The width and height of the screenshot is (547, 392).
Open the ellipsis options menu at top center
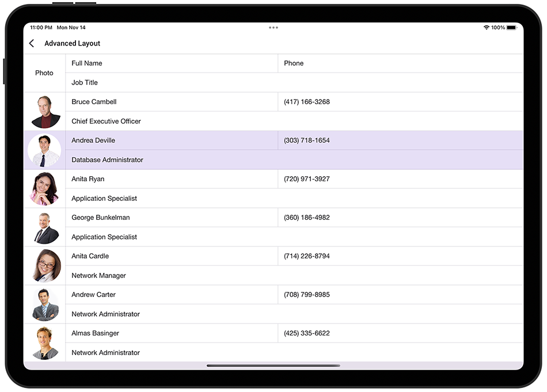273,27
